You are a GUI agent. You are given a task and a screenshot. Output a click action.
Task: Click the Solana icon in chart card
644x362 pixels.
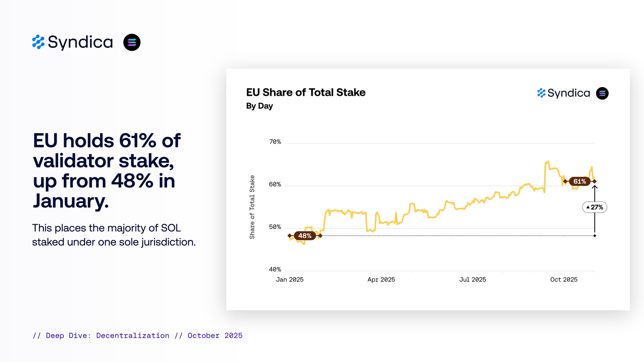click(602, 93)
